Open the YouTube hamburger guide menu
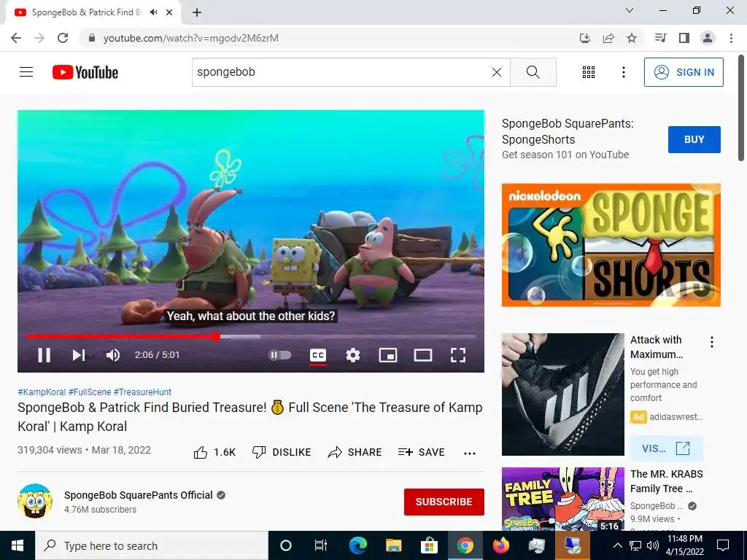This screenshot has width=747, height=560. [26, 72]
